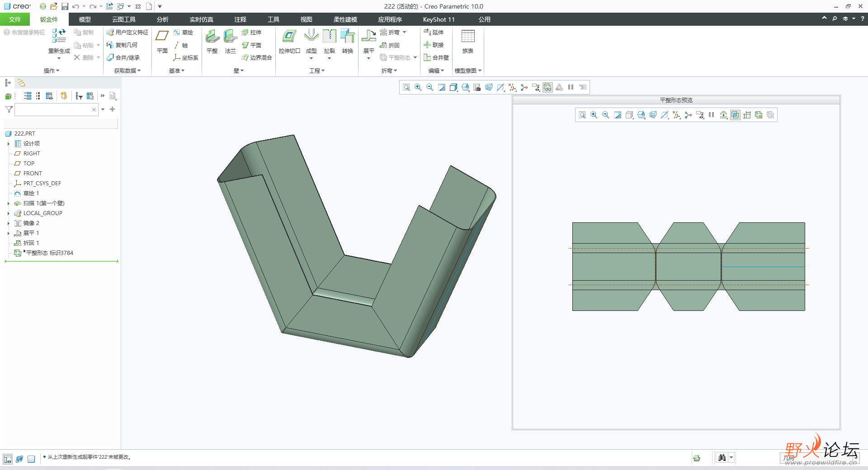
Task: Click the save icon in quick access toolbar
Action: coord(65,6)
